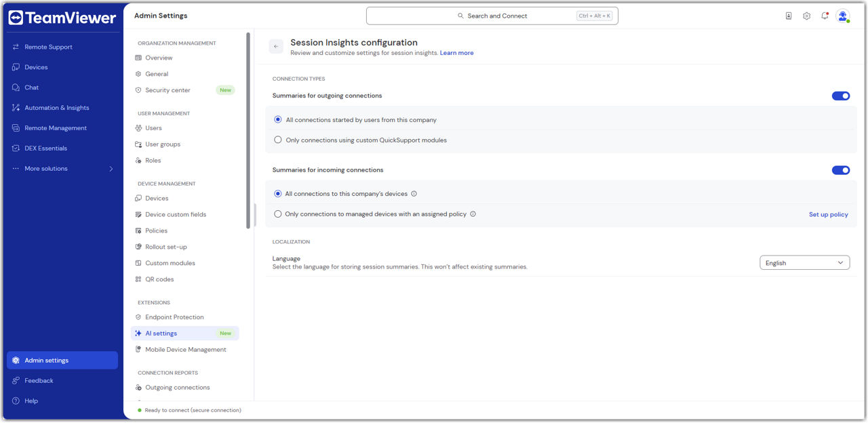Click the EXTENSIONS section header
This screenshot has height=423, width=868.
154,303
